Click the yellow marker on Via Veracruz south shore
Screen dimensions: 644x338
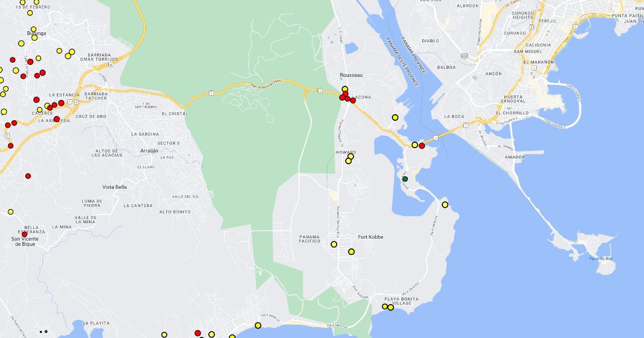[258, 325]
